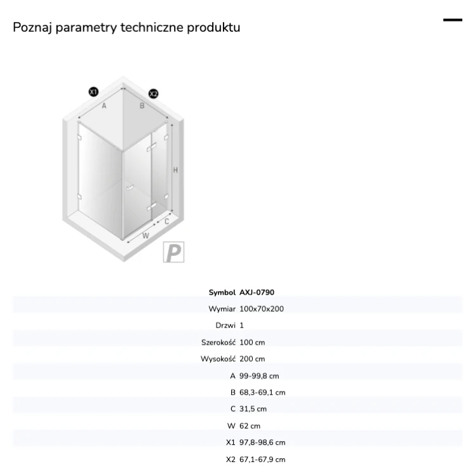Click the X2 marker badge on the diagram
This screenshot has width=475, height=476.
pos(154,94)
